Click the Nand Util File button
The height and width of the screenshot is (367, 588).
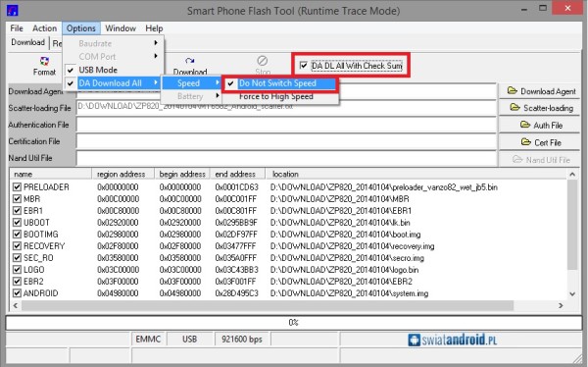tap(539, 160)
